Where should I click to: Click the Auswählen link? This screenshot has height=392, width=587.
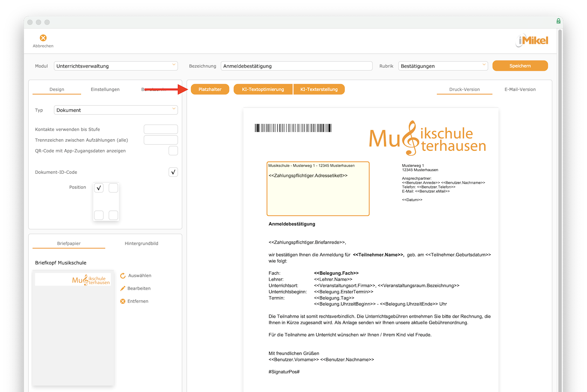[x=140, y=276]
